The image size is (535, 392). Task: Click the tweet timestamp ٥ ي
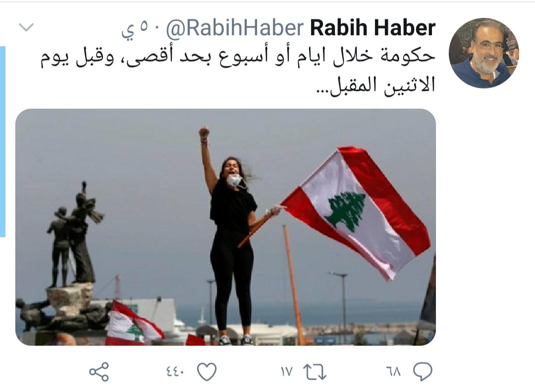136,29
